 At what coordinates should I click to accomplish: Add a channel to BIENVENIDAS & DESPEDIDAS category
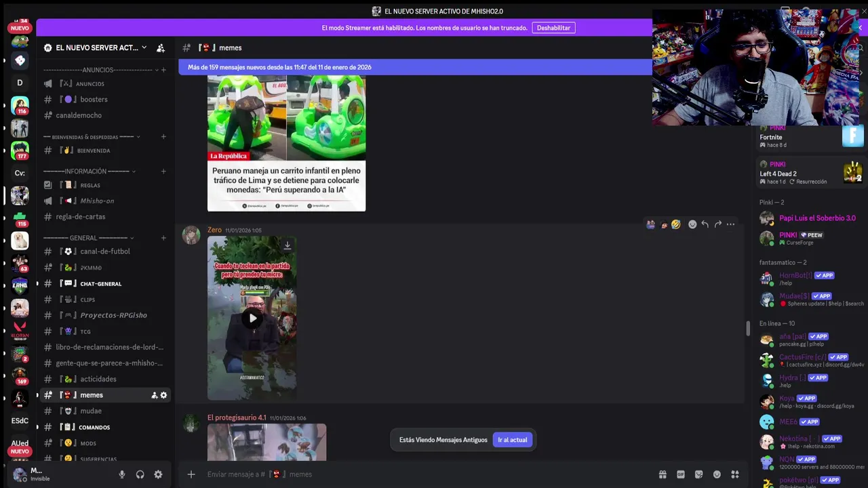pyautogui.click(x=163, y=137)
